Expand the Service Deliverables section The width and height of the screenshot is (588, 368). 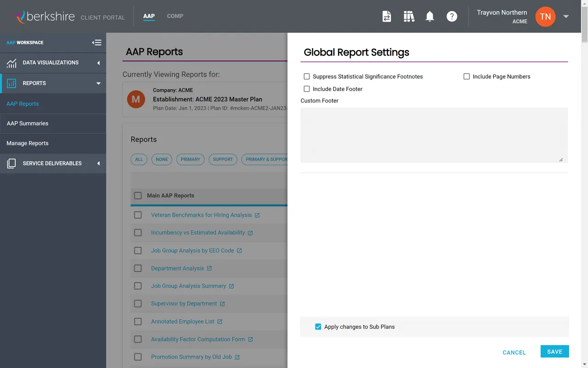pos(98,163)
